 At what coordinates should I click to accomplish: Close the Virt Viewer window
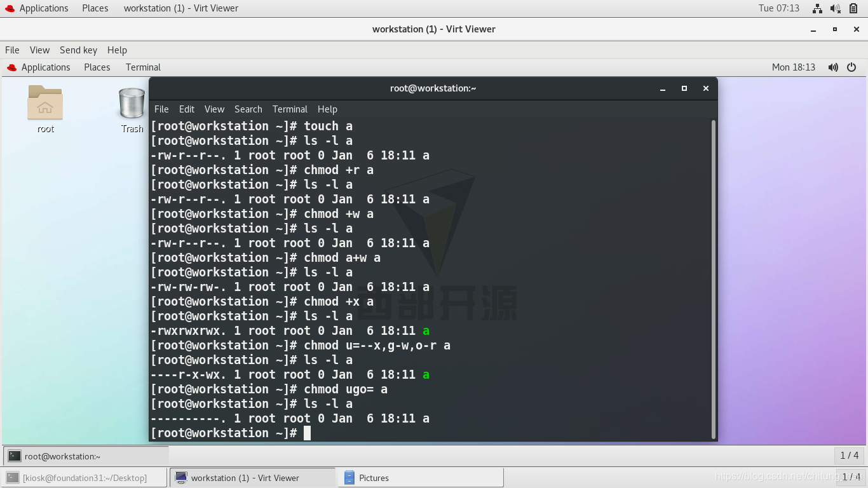point(856,29)
